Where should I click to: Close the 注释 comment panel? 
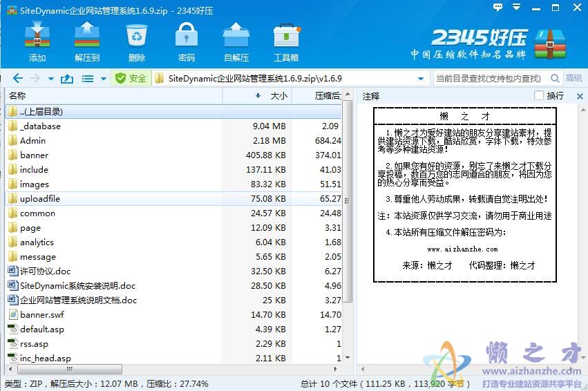click(x=580, y=96)
